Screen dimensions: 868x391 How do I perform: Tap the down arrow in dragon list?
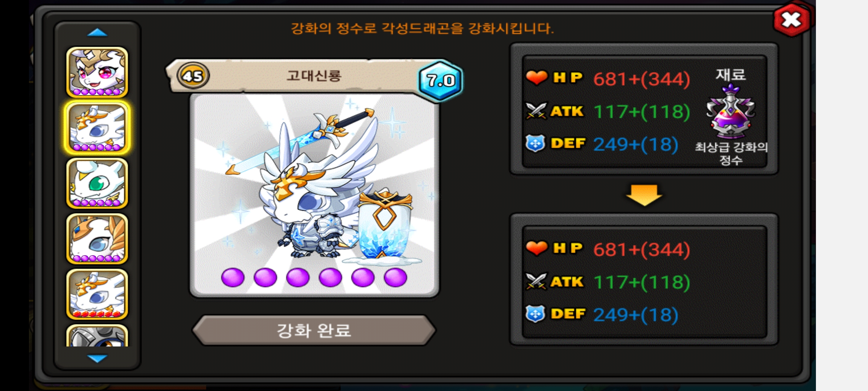(97, 358)
